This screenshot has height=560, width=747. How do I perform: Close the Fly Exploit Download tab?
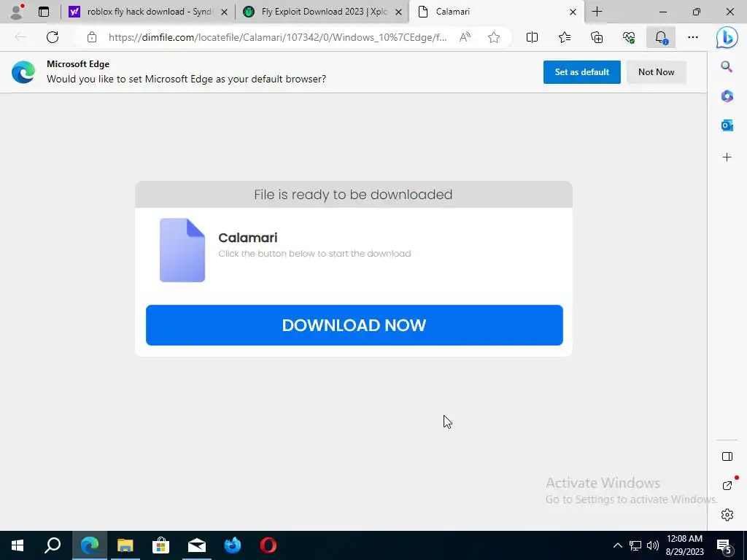[x=399, y=12]
